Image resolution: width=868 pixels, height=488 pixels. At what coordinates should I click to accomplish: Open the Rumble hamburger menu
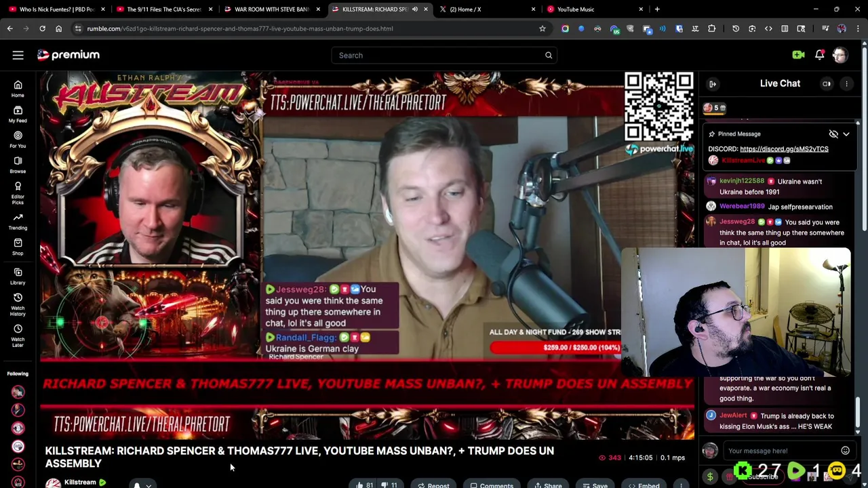point(18,55)
